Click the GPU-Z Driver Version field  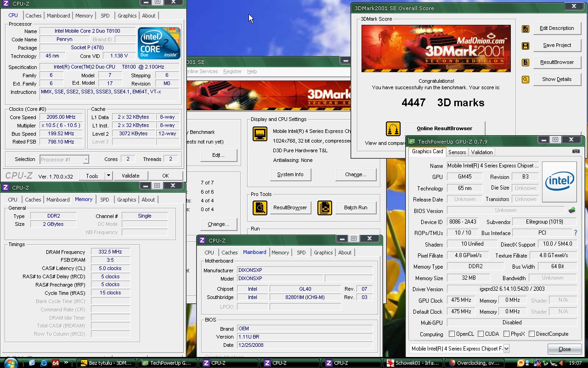512,289
